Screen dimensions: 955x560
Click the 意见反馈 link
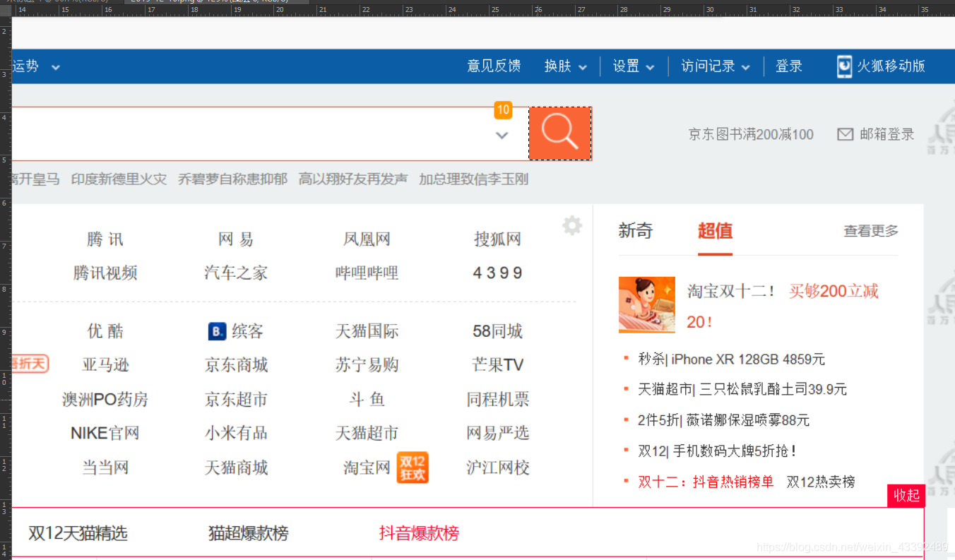pyautogui.click(x=494, y=66)
